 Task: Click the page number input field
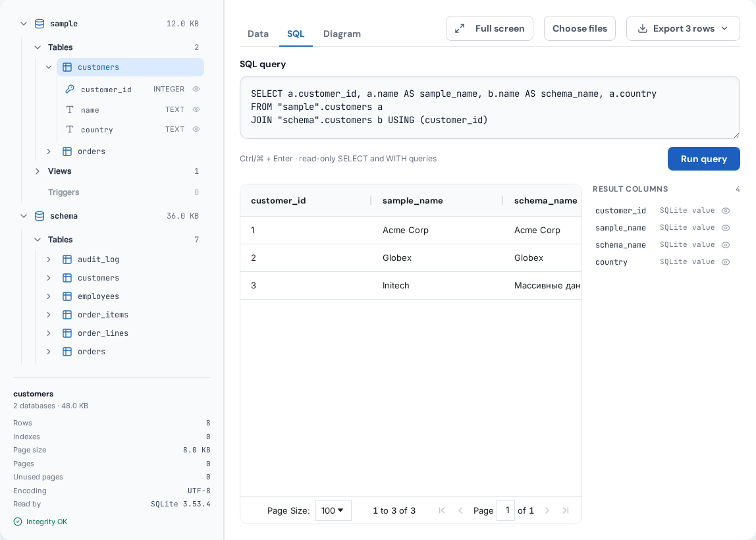pyautogui.click(x=506, y=510)
